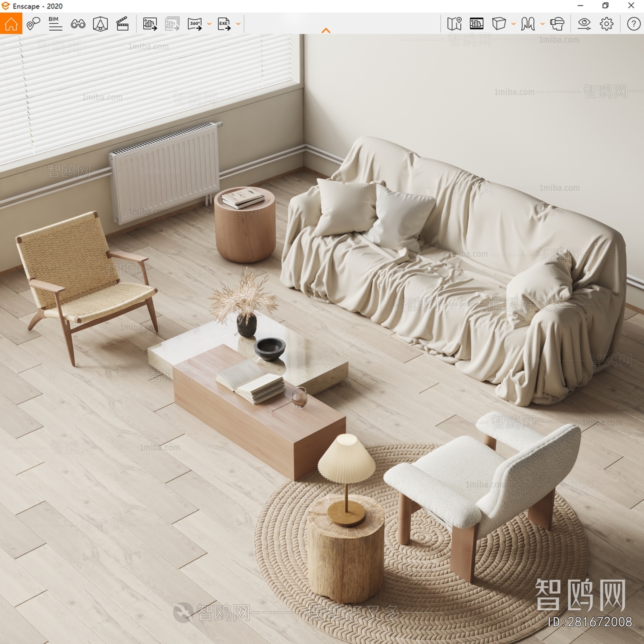The height and width of the screenshot is (644, 644).
Task: Click the Batch Rendering icon
Action: click(x=172, y=24)
